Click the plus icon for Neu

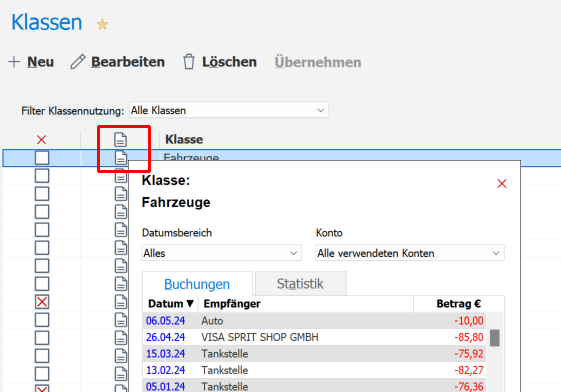[14, 62]
